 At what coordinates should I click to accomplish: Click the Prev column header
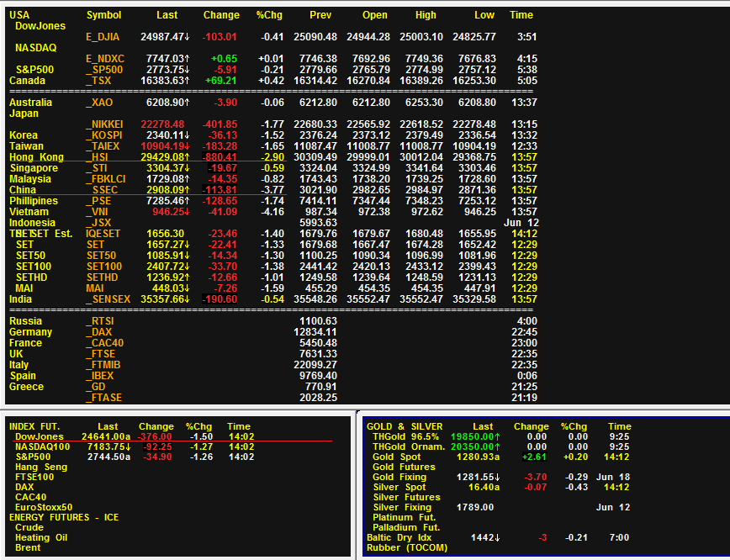point(320,15)
